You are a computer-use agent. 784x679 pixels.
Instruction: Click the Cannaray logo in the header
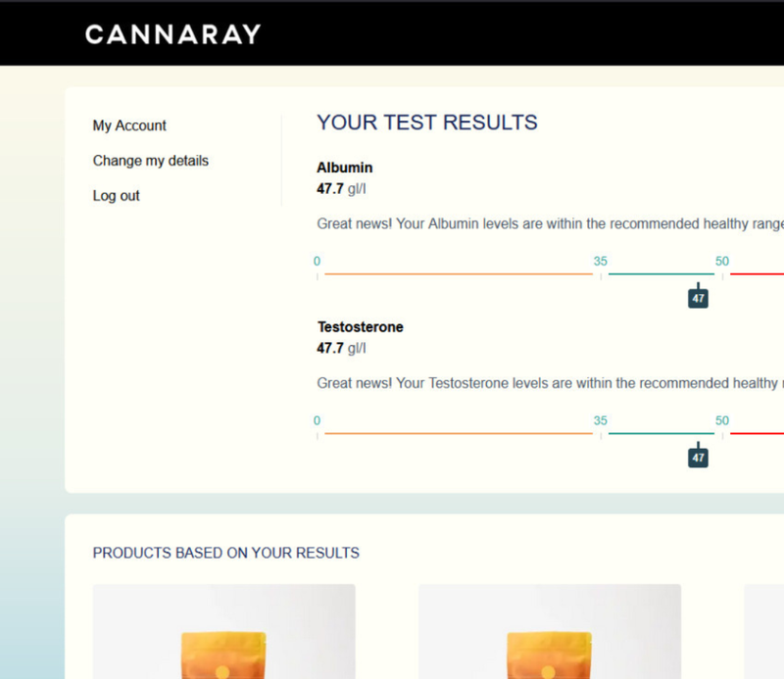click(172, 33)
